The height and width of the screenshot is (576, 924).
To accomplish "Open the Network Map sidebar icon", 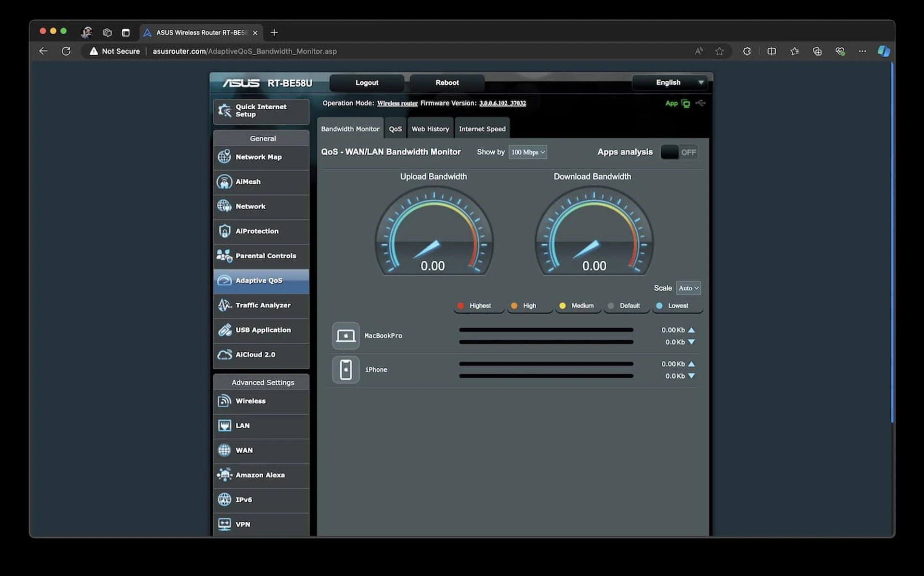I will 224,157.
